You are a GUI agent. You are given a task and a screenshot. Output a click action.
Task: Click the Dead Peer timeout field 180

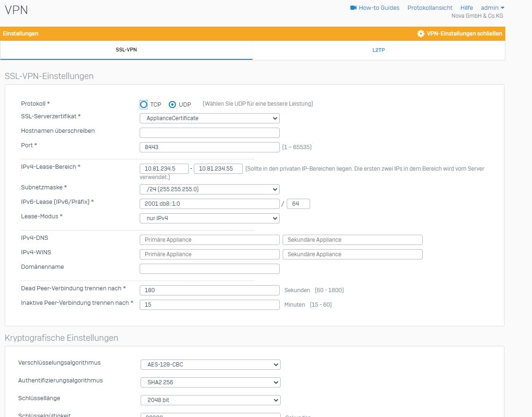tap(210, 290)
